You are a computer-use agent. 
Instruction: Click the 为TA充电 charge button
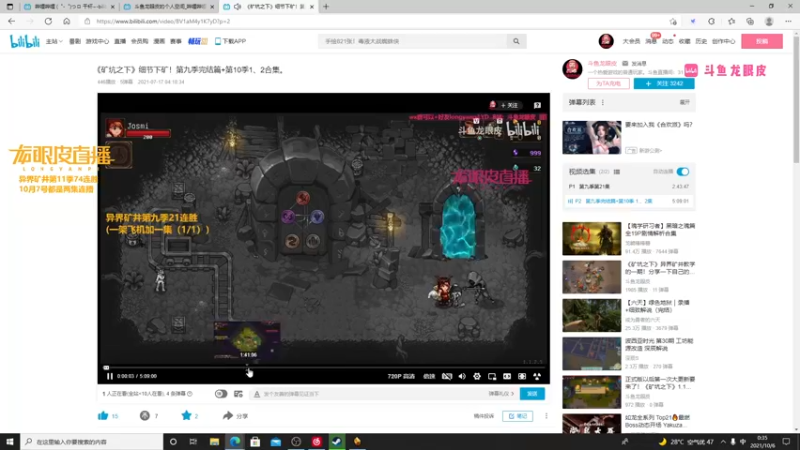[x=608, y=83]
